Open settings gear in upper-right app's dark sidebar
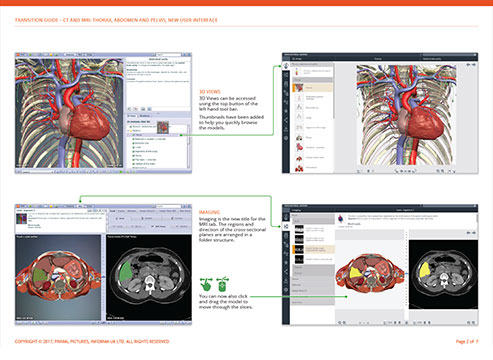The width and height of the screenshot is (493, 360). pyautogui.click(x=286, y=138)
